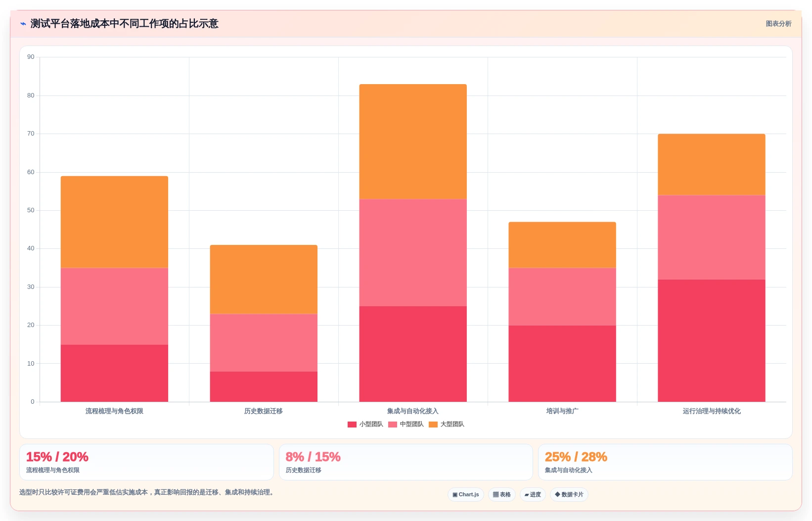Click the 培训与推广 x-axis label
Screen dimensions: 812x521
pos(562,411)
